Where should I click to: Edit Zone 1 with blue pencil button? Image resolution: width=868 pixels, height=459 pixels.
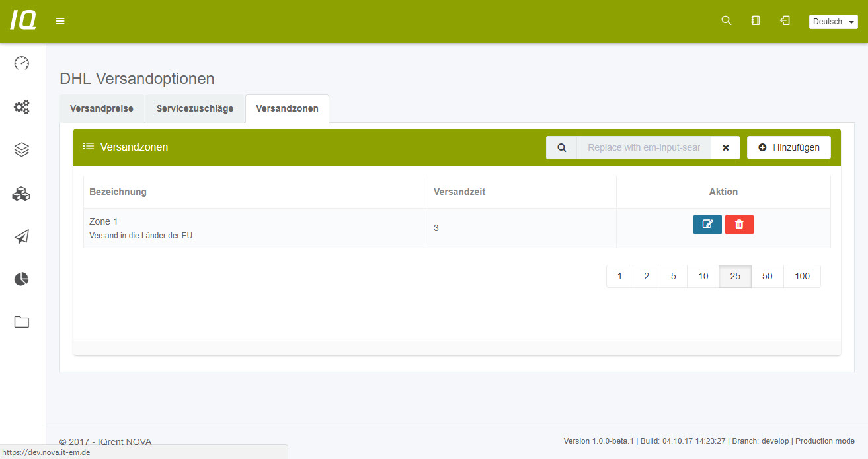(x=707, y=225)
